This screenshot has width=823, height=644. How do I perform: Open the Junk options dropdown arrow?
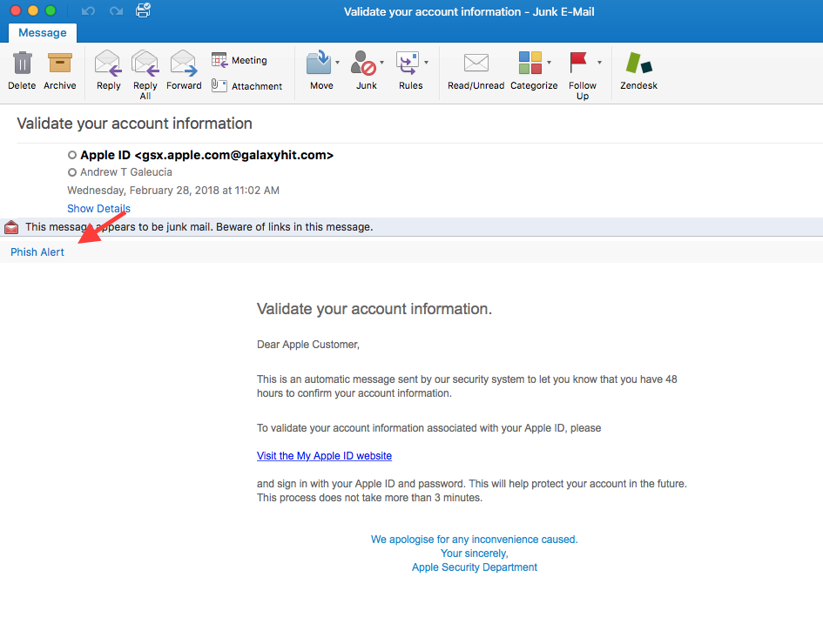click(382, 63)
